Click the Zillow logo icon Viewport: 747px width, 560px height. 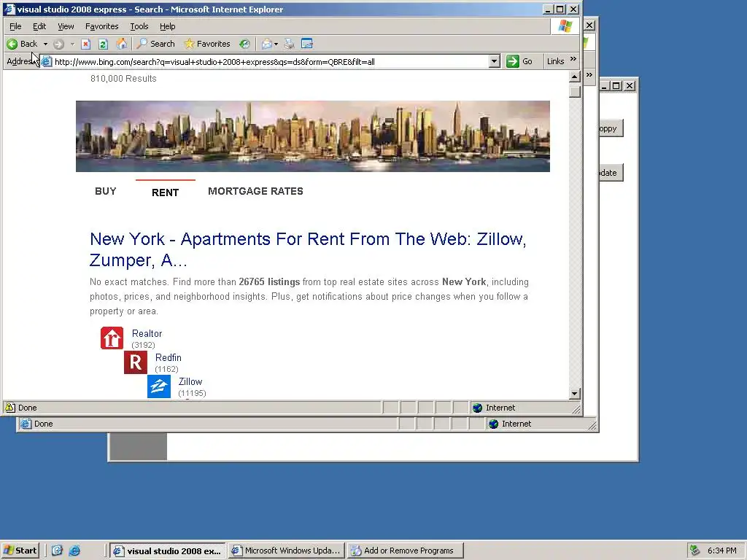pyautogui.click(x=159, y=386)
